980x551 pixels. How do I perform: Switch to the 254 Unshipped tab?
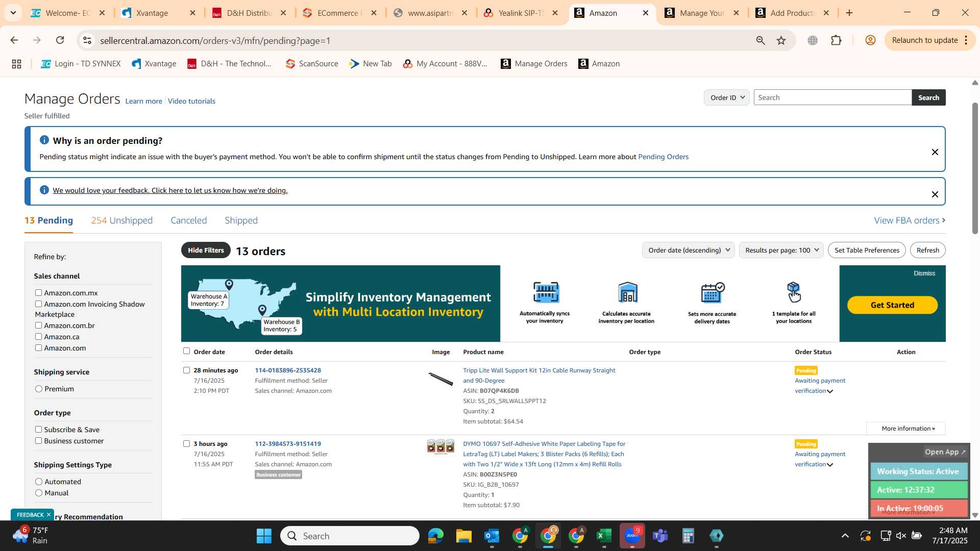pos(121,220)
